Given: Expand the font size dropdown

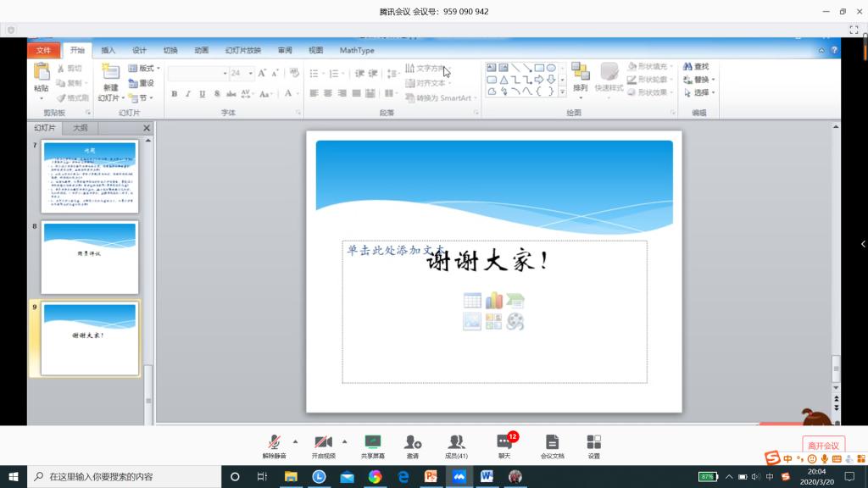Looking at the screenshot, I should coord(251,74).
